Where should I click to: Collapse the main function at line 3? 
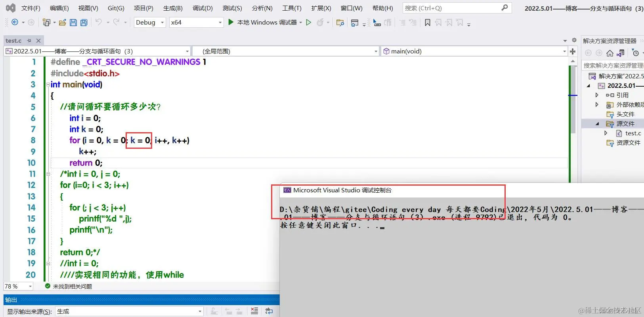(x=48, y=84)
